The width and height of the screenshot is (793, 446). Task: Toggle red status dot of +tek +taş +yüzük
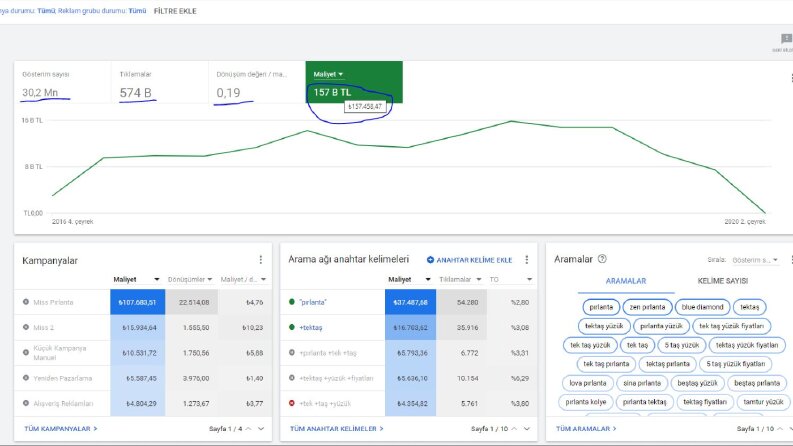[292, 403]
